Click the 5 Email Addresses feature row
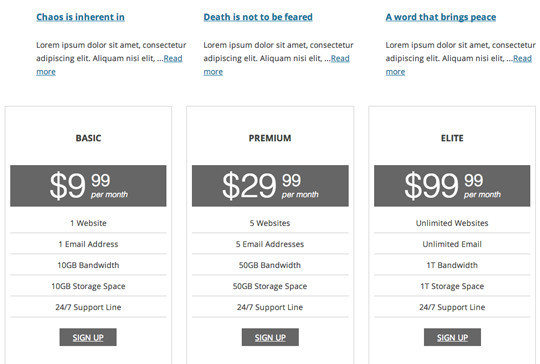This screenshot has height=364, width=540. 270,244
